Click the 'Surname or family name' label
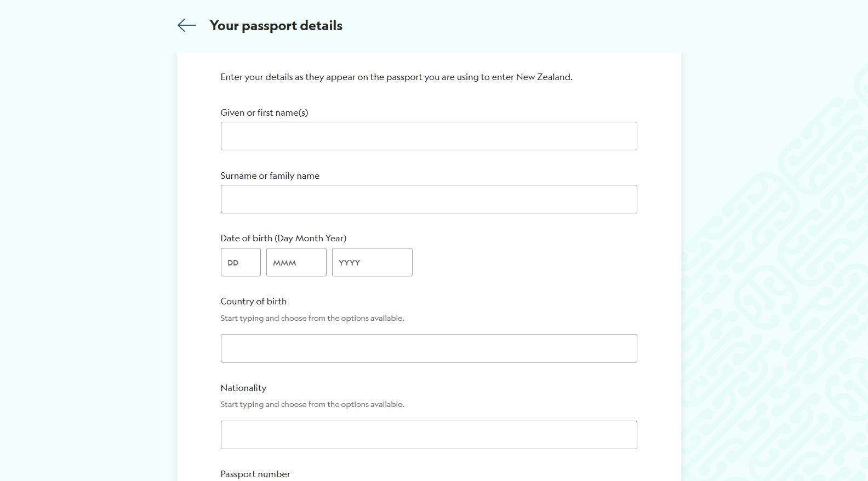868x481 pixels. (x=270, y=176)
